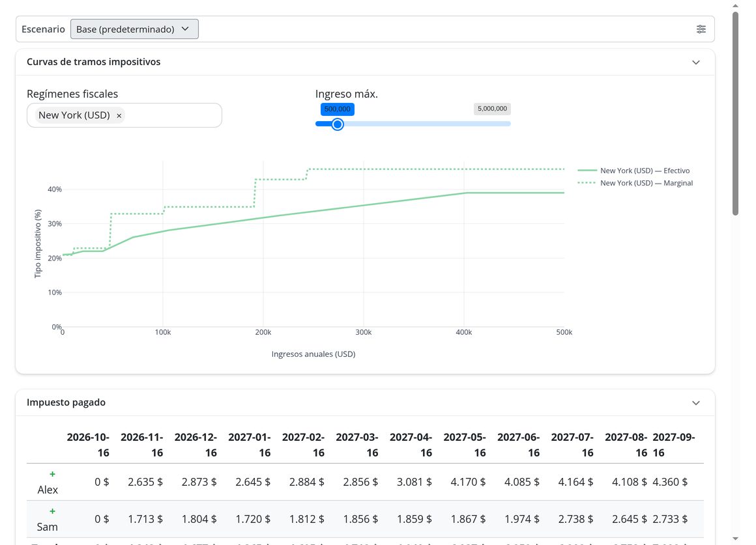Click the Ingreso máx. slider handle
This screenshot has width=756, height=545.
pyautogui.click(x=338, y=124)
